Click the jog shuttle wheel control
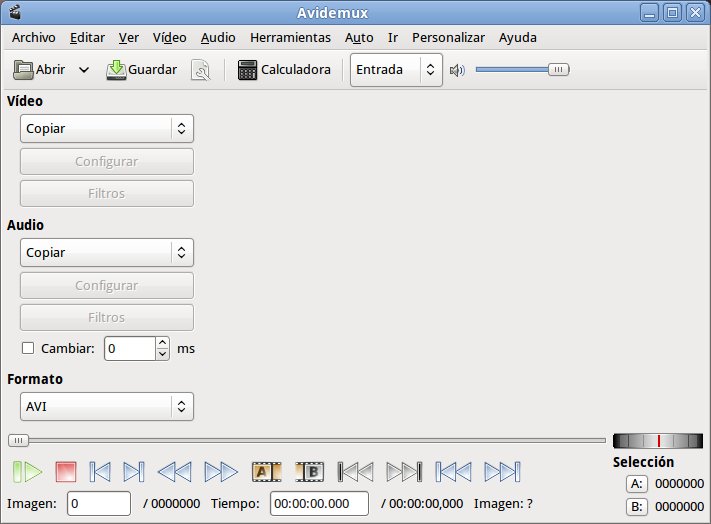Screen dimensions: 711x524 point(657,441)
